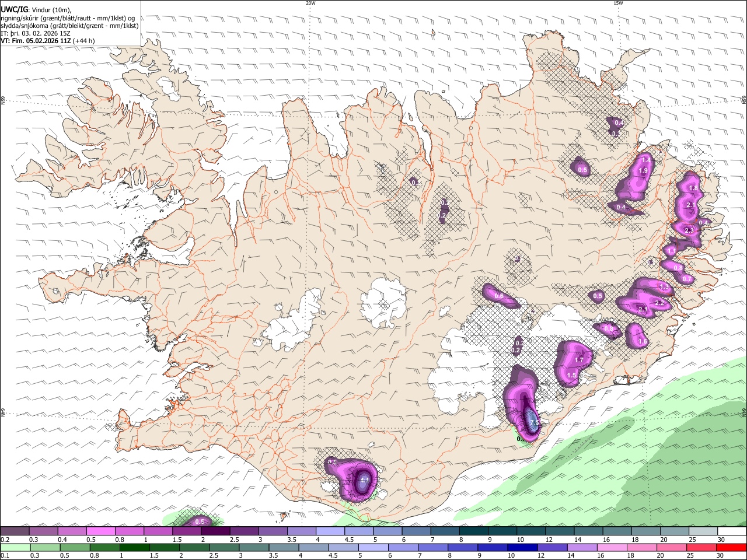The image size is (747, 560).
Task: Click the 0.6 snowfall value label
Action: point(499,296)
